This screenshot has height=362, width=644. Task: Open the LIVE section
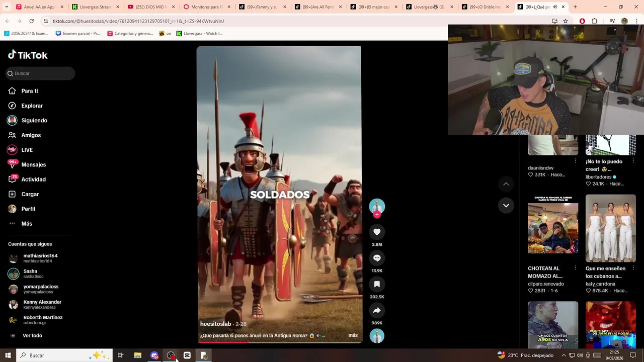(21, 150)
